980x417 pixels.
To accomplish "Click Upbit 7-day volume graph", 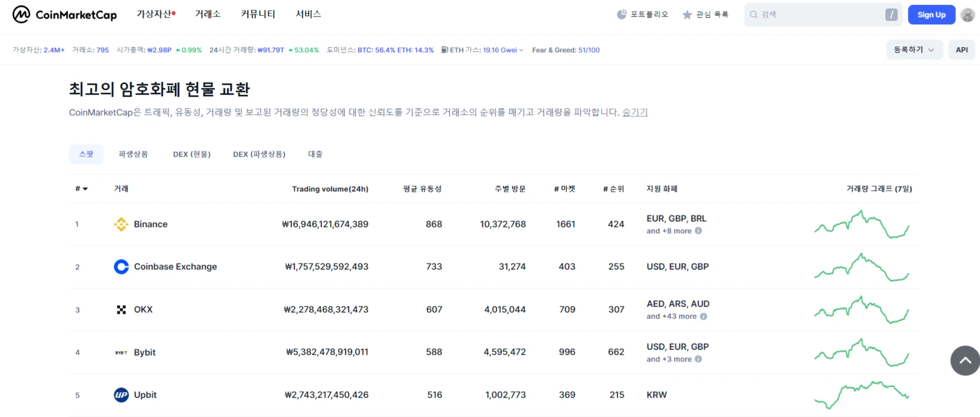I will coord(862,395).
